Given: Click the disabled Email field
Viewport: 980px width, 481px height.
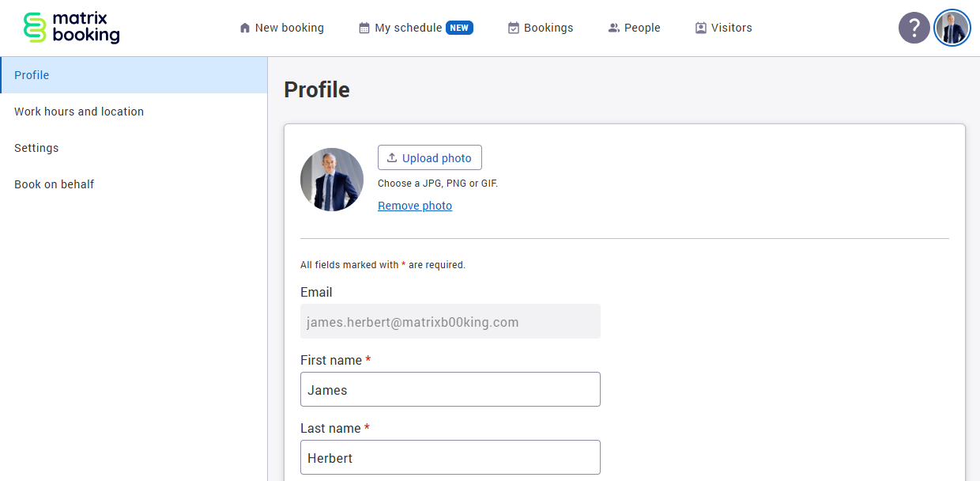Looking at the screenshot, I should tap(450, 321).
